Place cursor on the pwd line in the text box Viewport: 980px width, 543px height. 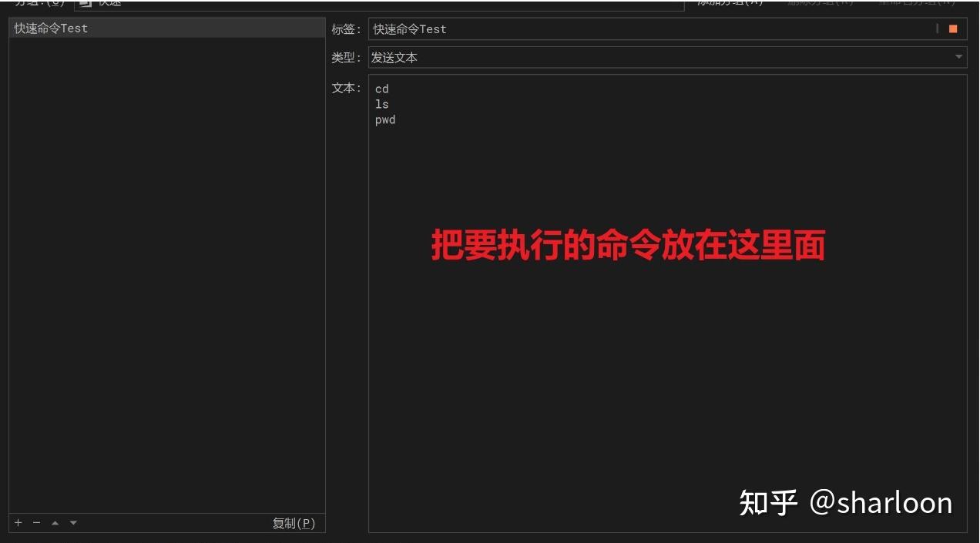385,119
